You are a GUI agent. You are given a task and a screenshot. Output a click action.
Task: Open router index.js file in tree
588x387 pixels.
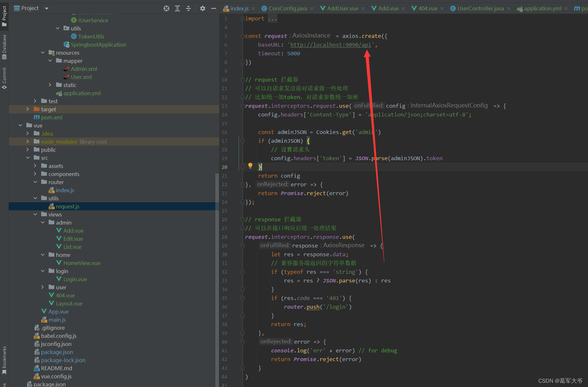point(65,190)
